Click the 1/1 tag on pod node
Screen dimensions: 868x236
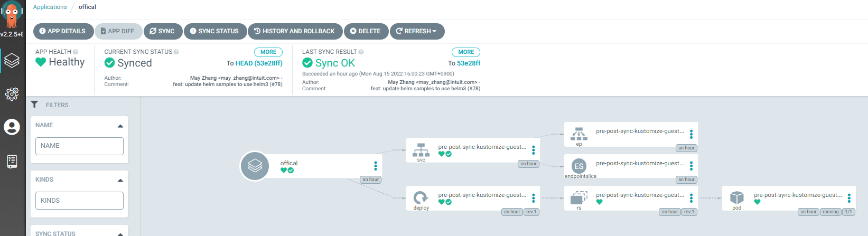click(x=848, y=212)
